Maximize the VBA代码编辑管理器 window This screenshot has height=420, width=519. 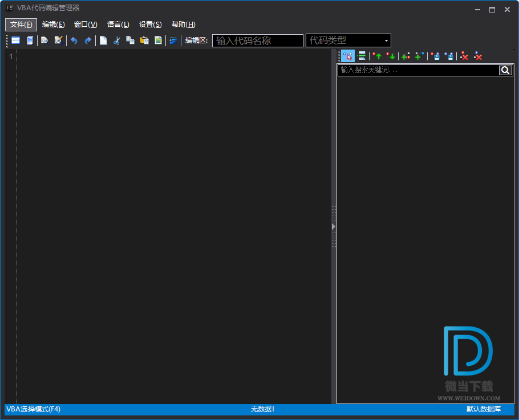tap(492, 10)
